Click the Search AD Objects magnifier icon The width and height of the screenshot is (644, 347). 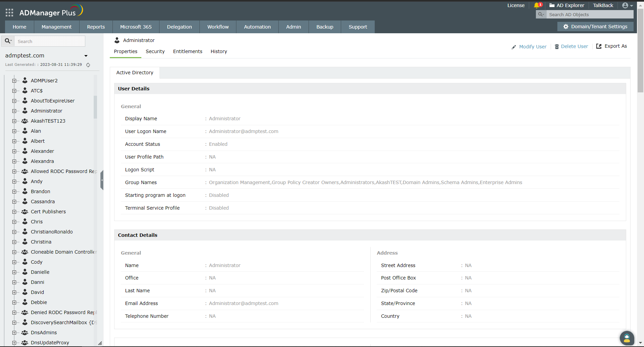pos(541,14)
